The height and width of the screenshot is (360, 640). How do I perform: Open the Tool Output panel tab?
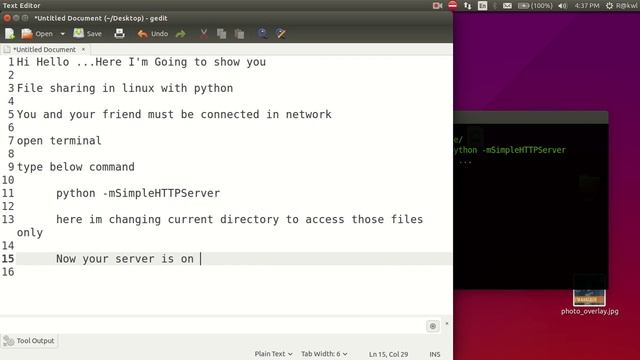[x=29, y=341]
